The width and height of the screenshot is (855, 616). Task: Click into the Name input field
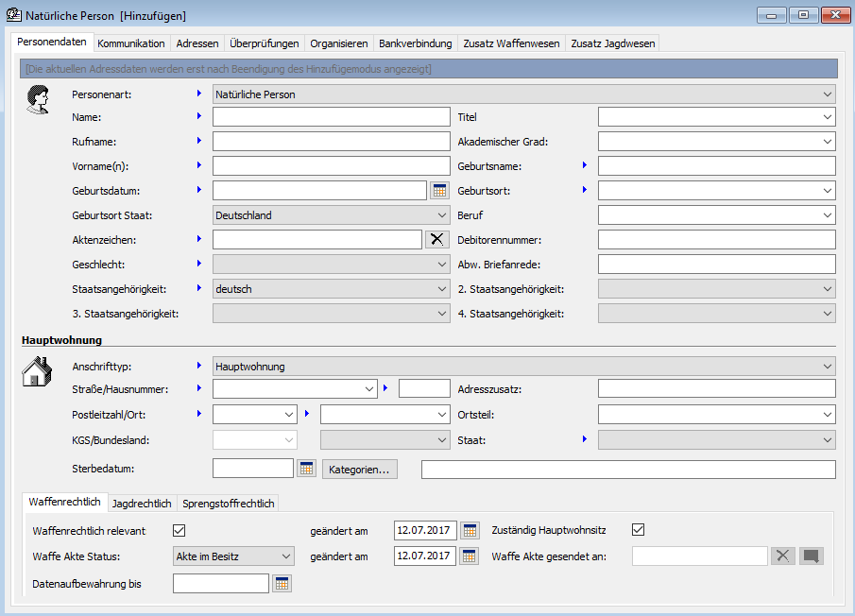pos(331,117)
